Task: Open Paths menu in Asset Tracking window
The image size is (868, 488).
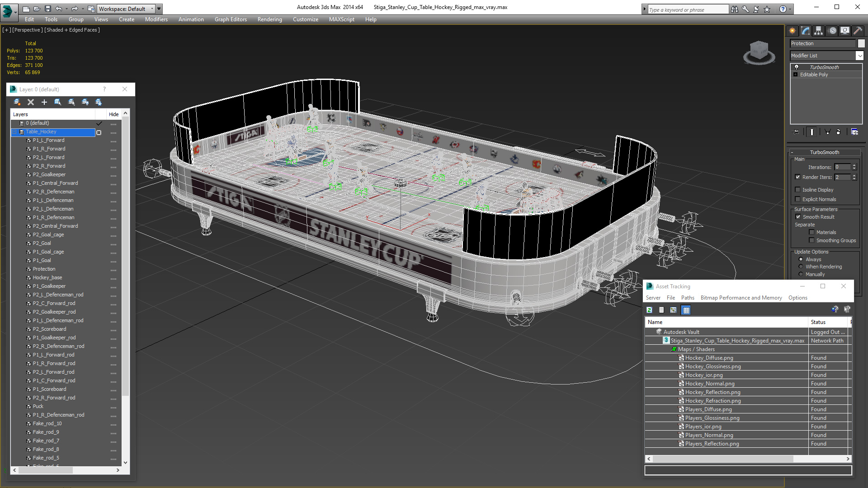Action: (x=688, y=298)
